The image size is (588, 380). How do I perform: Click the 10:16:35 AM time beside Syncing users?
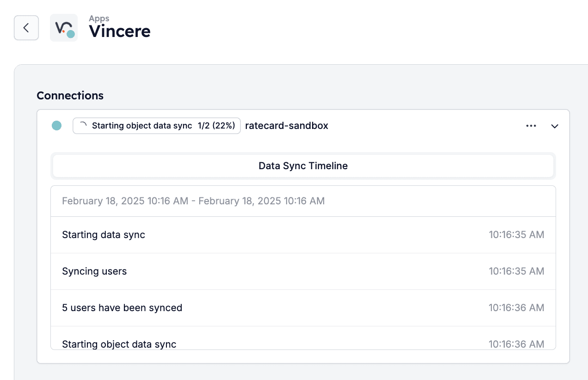pyautogui.click(x=516, y=271)
